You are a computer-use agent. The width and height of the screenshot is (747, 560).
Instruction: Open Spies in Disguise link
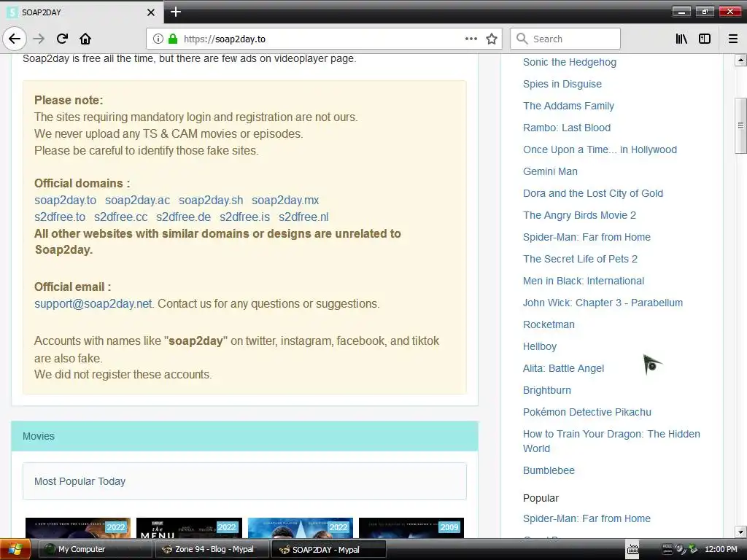[562, 84]
